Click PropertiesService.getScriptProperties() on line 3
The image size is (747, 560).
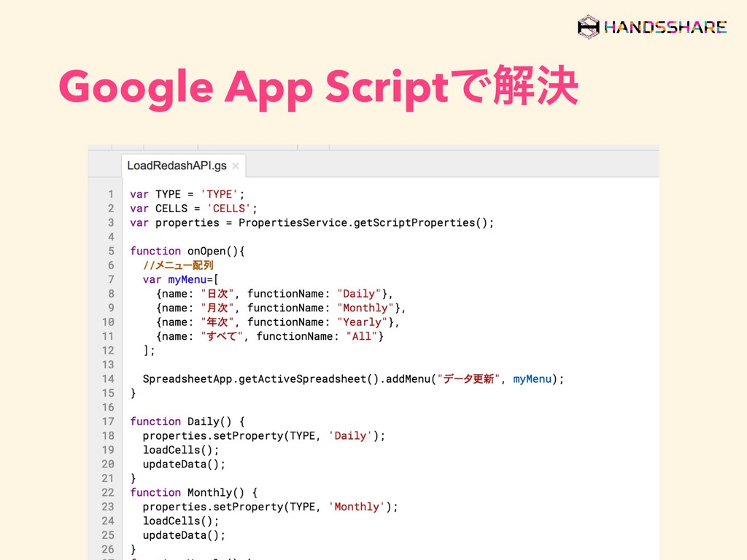click(x=363, y=223)
